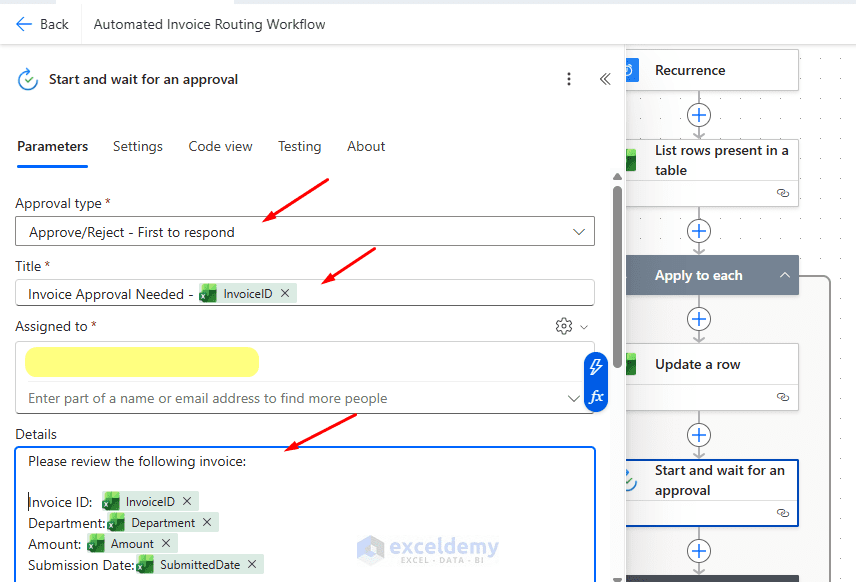Add step below Update a row
This screenshot has height=582, width=856.
tap(699, 435)
